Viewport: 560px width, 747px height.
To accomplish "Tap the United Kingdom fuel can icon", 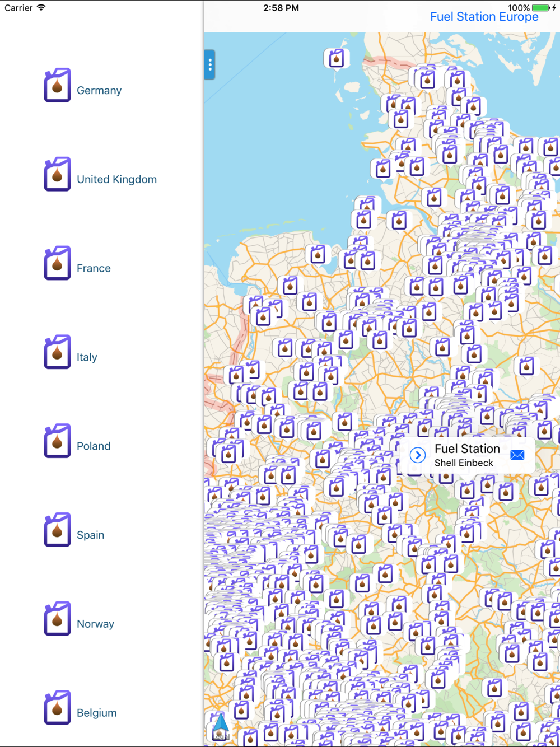I will [57, 174].
